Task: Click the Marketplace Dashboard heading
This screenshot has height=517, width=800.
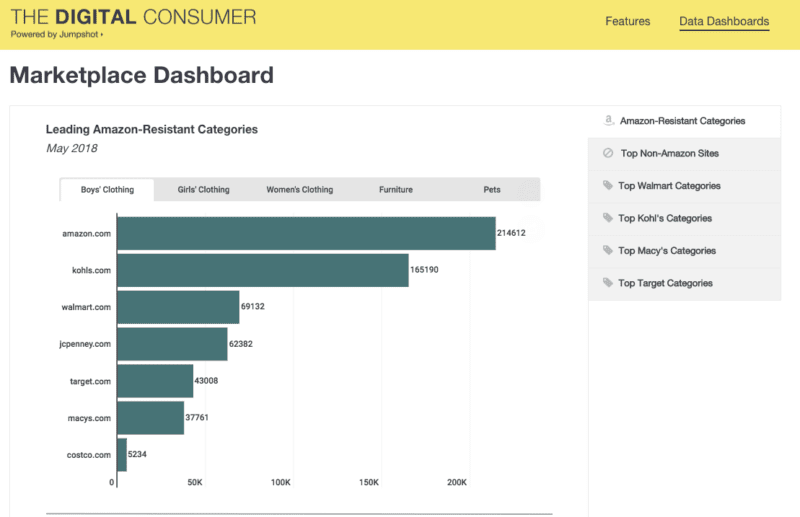Action: (142, 75)
